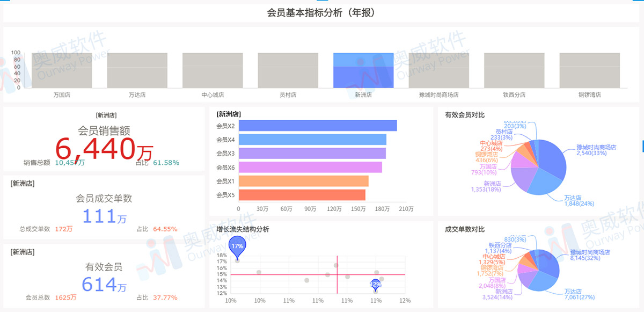Image resolution: width=644 pixels, height=312 pixels.
Task: Click the 铜锣湾店 column in the store chart
Action: [x=589, y=70]
